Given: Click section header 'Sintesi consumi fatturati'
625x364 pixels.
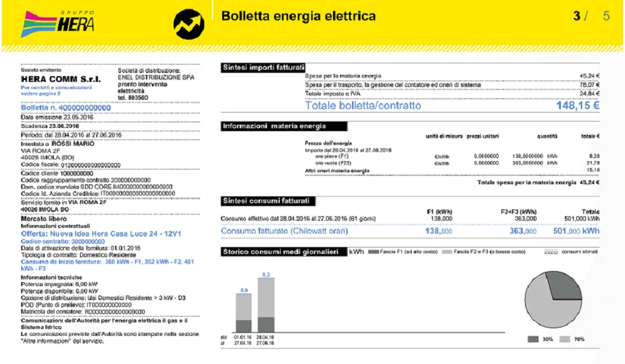Looking at the screenshot, I should point(268,201).
